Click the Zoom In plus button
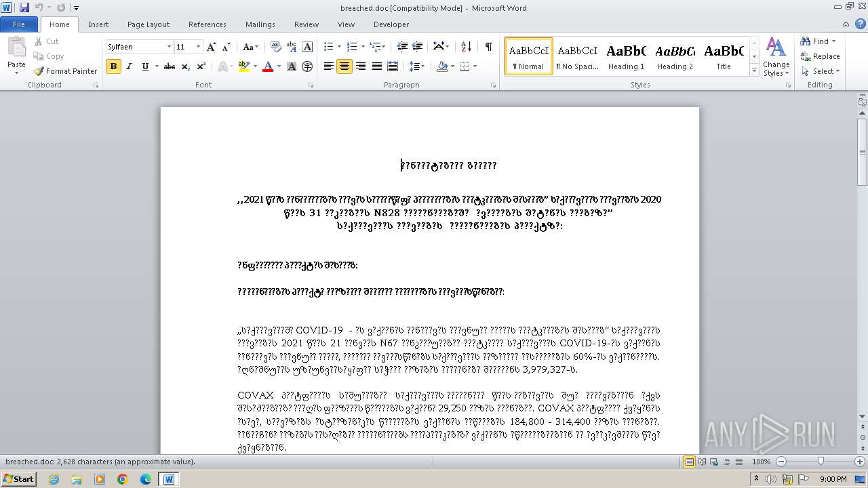The image size is (868, 488). 860,462
